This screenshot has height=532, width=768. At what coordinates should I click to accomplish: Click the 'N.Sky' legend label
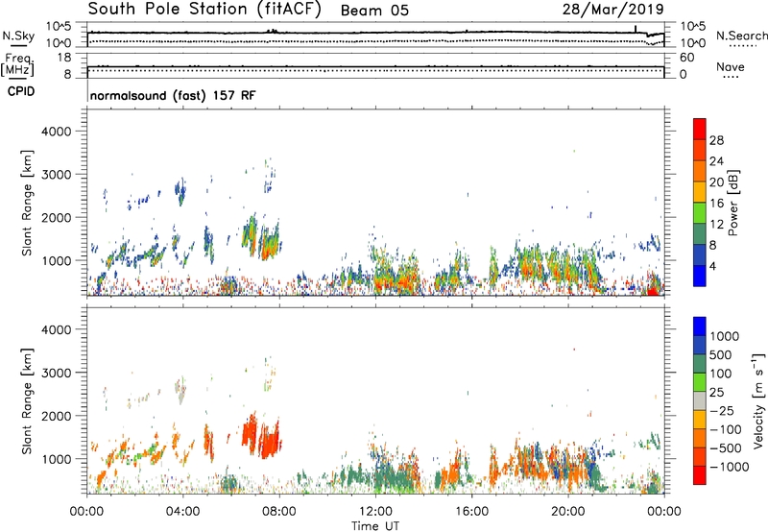pos(18,36)
